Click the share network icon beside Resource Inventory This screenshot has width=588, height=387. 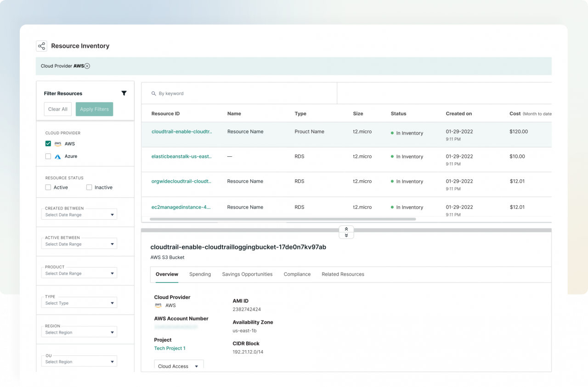pyautogui.click(x=41, y=46)
